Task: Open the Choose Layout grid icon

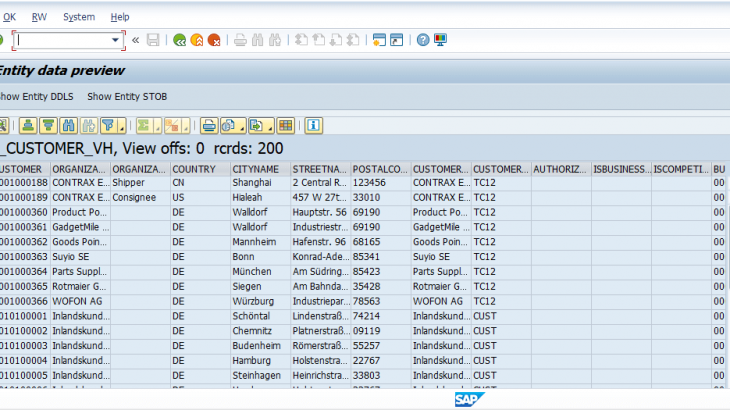Action: point(285,125)
